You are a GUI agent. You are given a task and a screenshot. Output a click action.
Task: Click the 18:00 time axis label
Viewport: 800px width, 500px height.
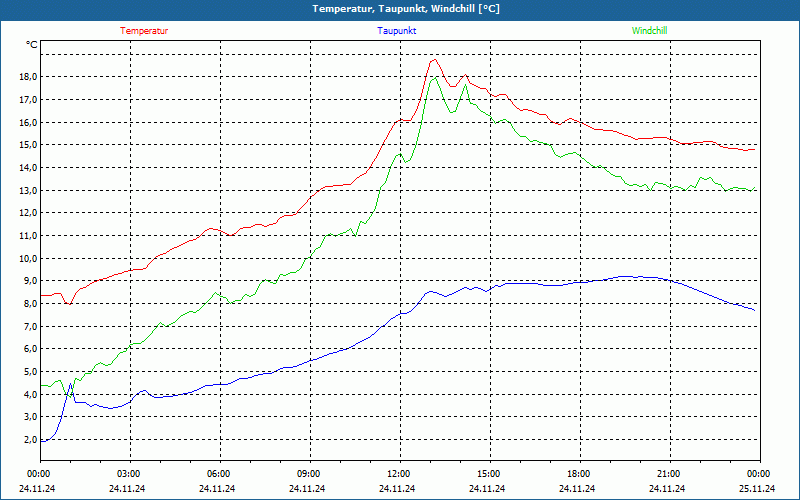pos(580,474)
